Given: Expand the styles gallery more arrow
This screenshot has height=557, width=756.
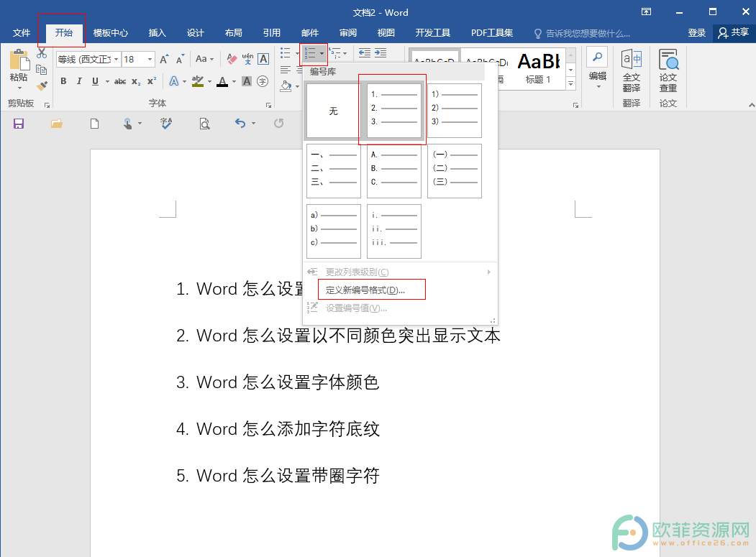Looking at the screenshot, I should [571, 84].
